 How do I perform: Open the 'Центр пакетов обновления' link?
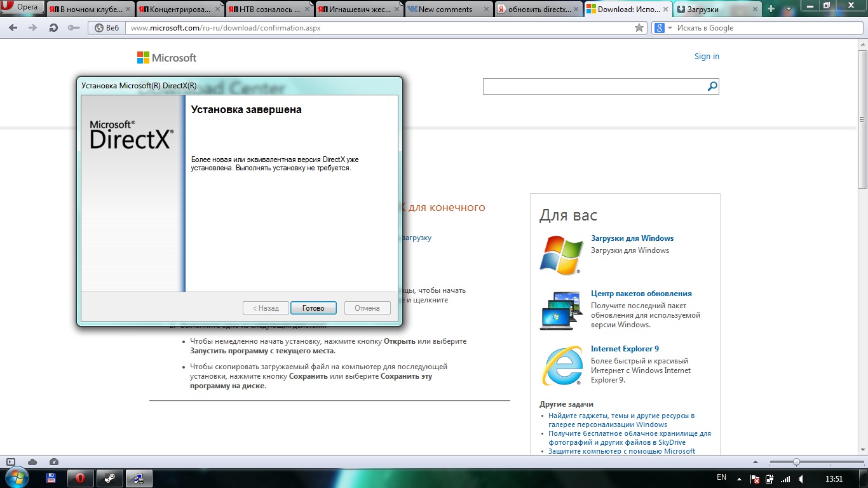point(641,294)
